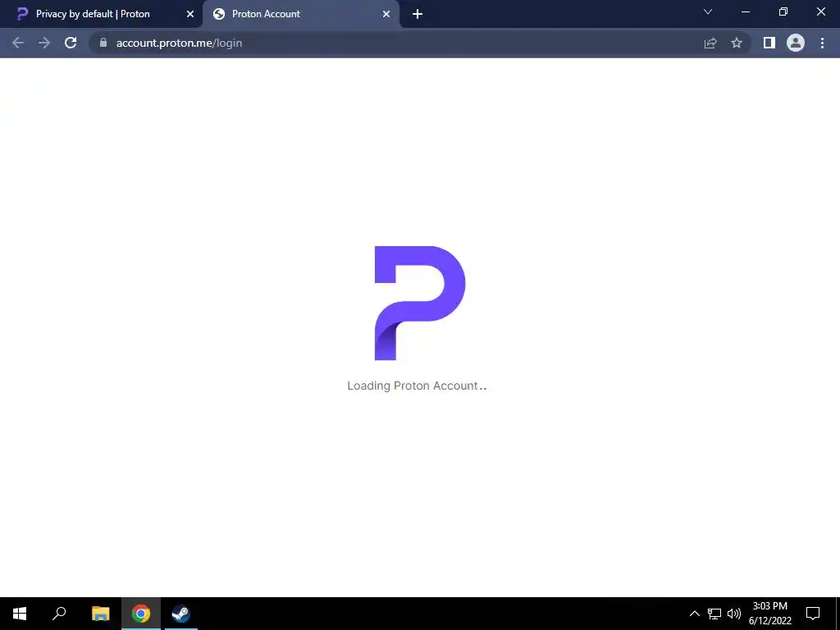Viewport: 840px width, 630px height.
Task: Reload the Proton login page
Action: 71,43
